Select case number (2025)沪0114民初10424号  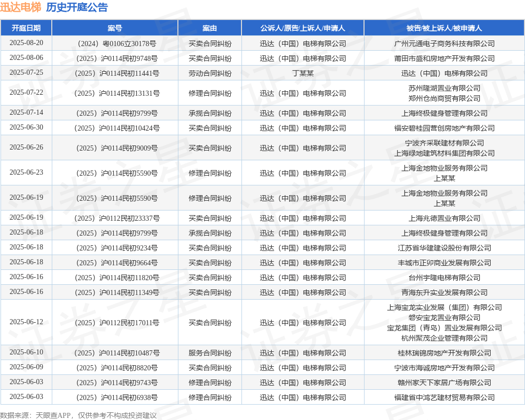pyautogui.click(x=115, y=128)
